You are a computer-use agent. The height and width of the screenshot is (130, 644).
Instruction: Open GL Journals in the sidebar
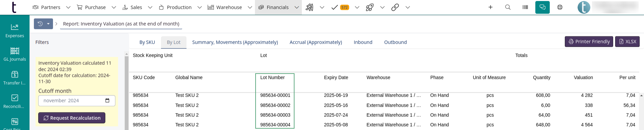[15, 54]
